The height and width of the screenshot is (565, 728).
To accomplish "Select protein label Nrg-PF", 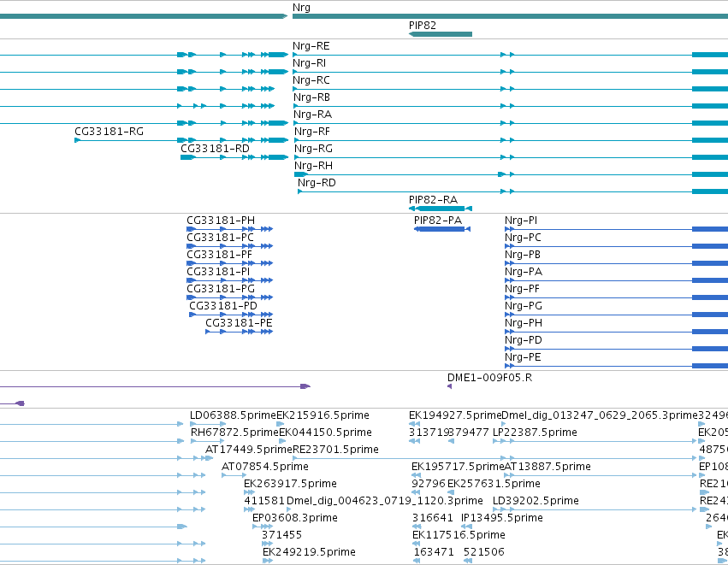I will point(523,289).
